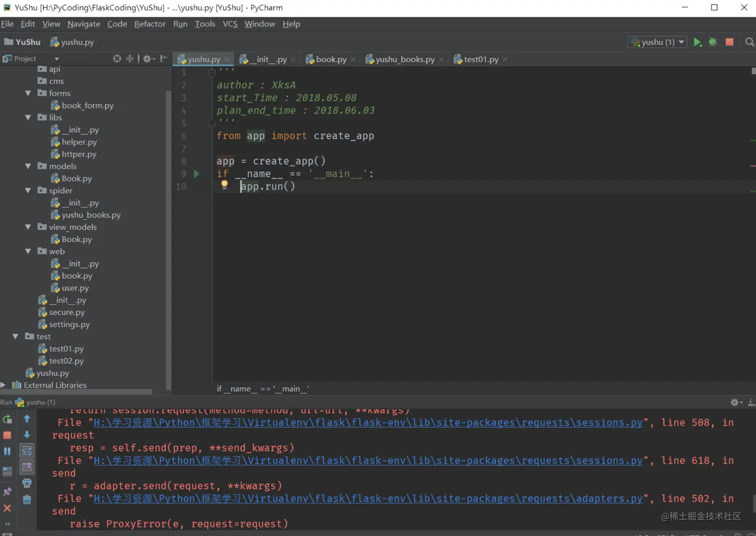
Task: Clear all console output with trash icon
Action: [x=27, y=499]
